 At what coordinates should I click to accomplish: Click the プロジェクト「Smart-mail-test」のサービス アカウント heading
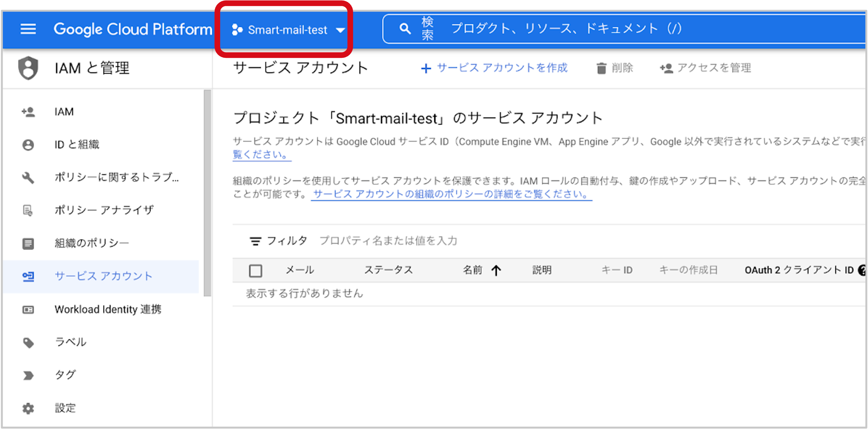point(418,118)
